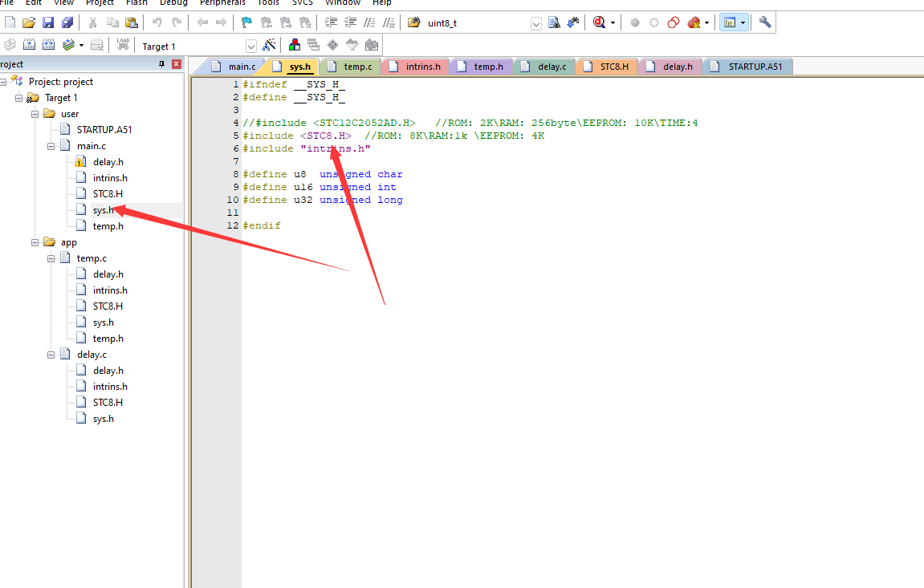Image resolution: width=924 pixels, height=588 pixels.
Task: Download code to flash with LOAD icon
Action: point(123,45)
